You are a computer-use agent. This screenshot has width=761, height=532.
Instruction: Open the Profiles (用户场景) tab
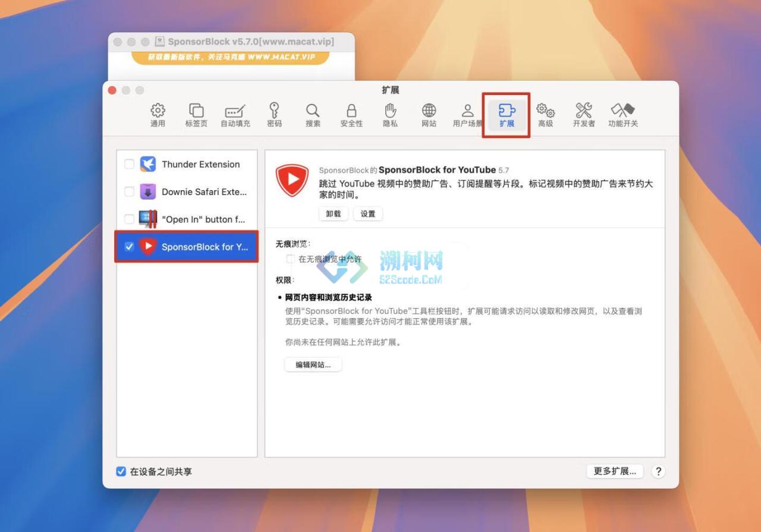click(468, 115)
